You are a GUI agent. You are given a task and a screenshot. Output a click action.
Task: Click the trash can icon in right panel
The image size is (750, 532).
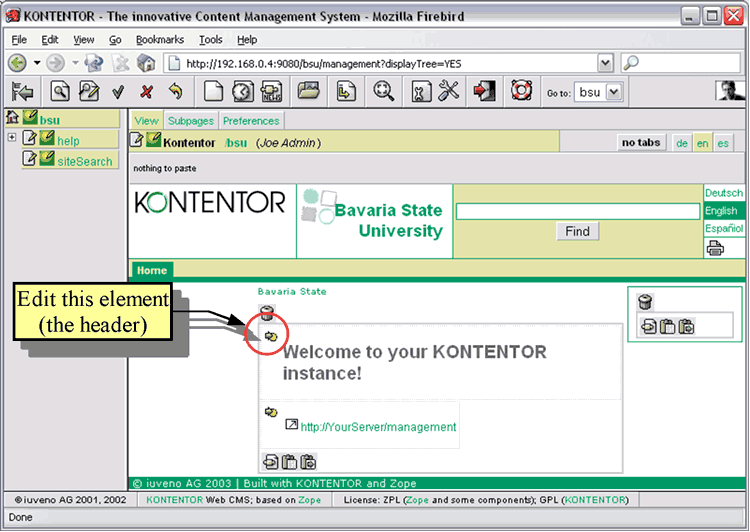pos(645,302)
